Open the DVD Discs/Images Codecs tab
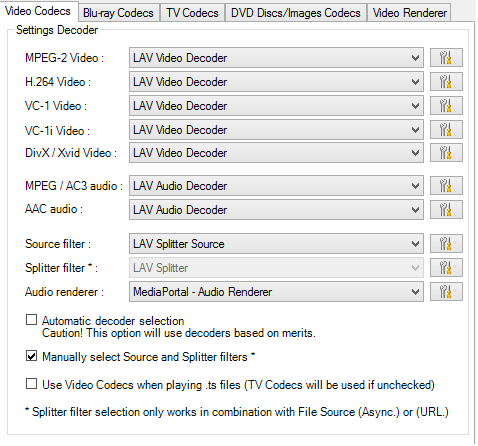478x446 pixels. click(x=296, y=13)
